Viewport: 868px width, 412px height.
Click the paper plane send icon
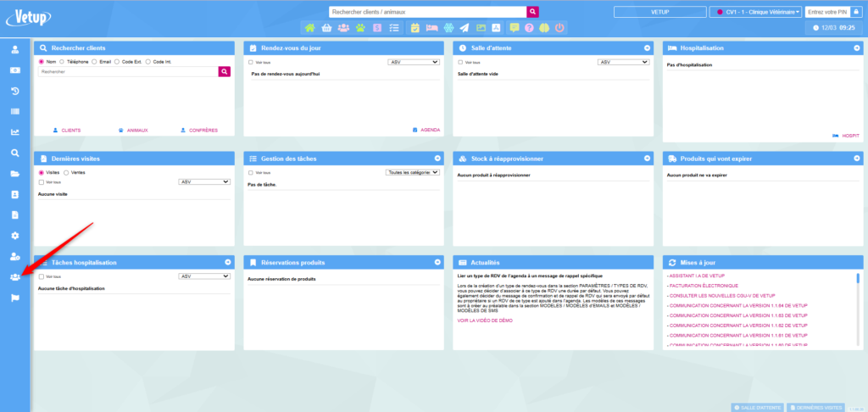tap(465, 28)
